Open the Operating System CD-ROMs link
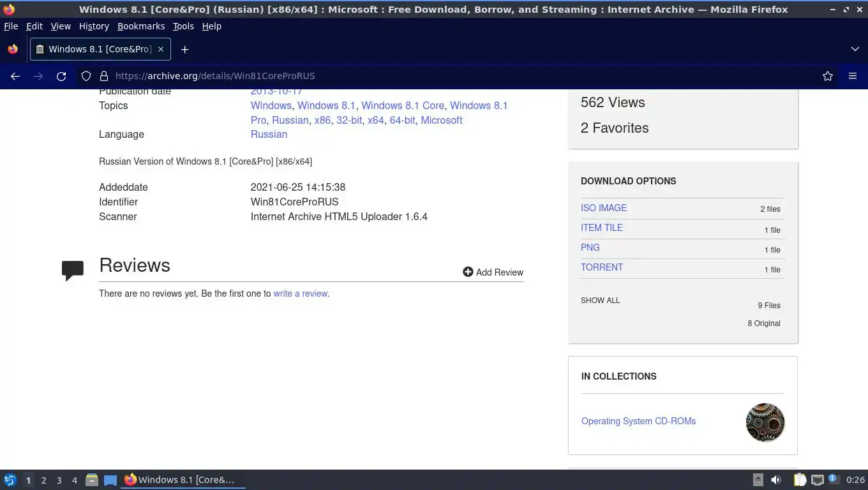The height and width of the screenshot is (490, 868). 638,421
